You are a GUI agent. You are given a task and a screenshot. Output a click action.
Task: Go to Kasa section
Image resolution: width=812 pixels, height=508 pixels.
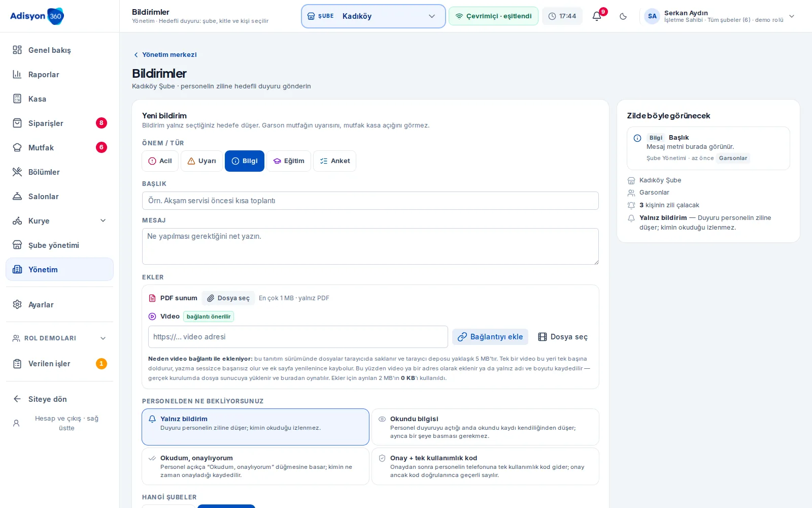[59, 99]
